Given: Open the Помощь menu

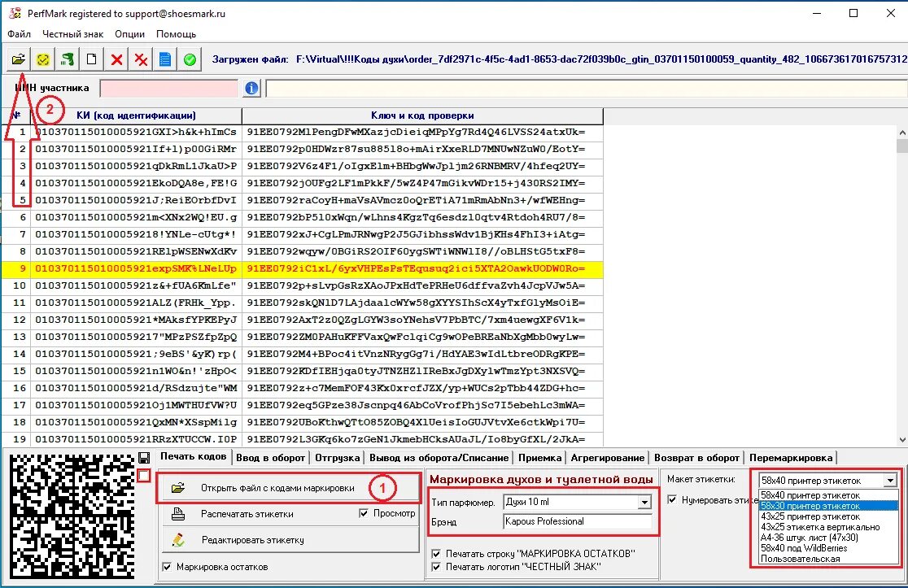Looking at the screenshot, I should pos(176,34).
